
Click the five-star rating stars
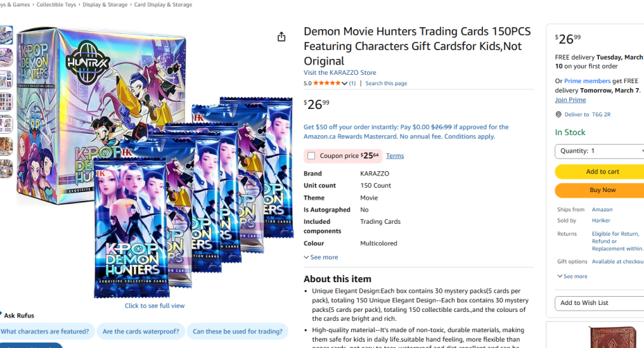tap(327, 83)
